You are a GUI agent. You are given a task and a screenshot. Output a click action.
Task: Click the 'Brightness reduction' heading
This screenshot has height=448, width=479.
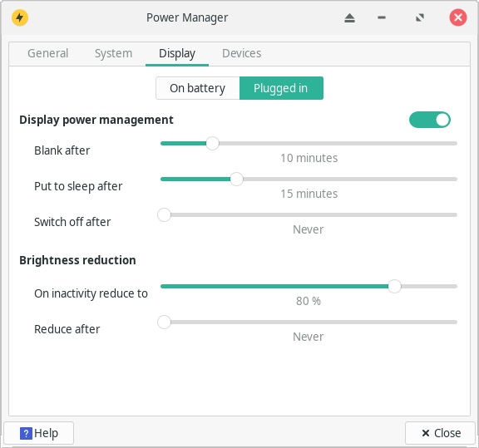(77, 260)
